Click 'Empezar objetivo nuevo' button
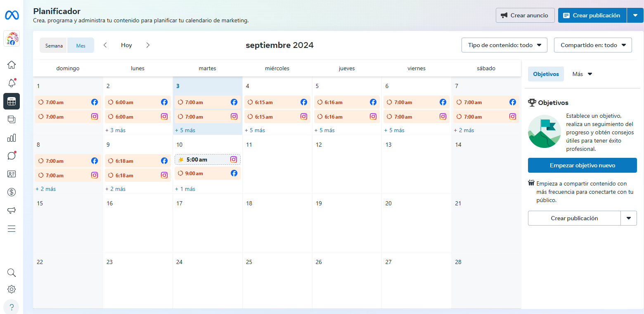644x314 pixels. pyautogui.click(x=582, y=165)
